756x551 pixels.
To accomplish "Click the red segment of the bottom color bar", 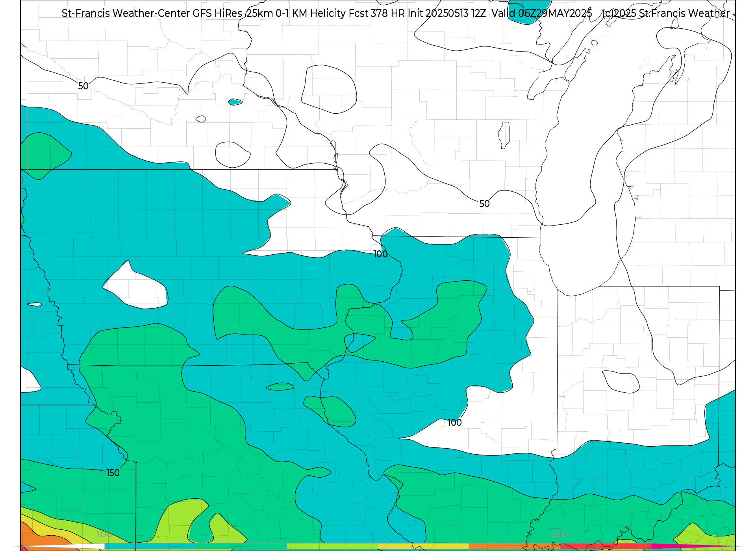I will coord(606,546).
